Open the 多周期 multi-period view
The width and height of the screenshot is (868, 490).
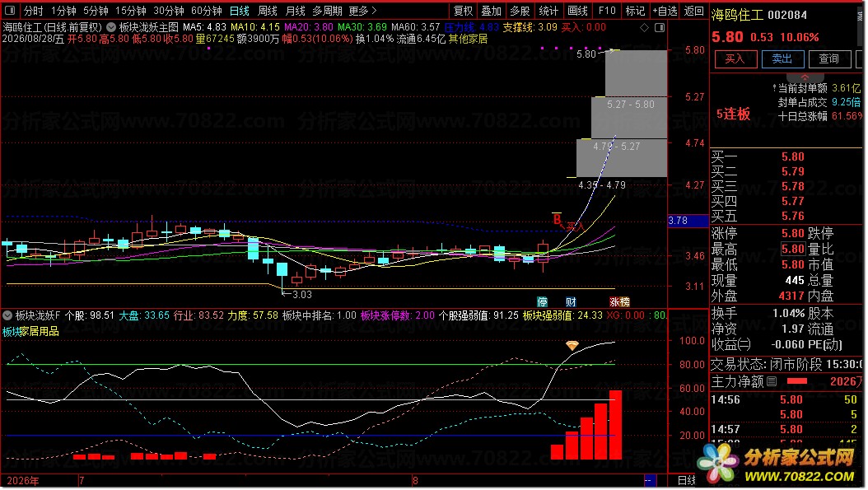327,11
